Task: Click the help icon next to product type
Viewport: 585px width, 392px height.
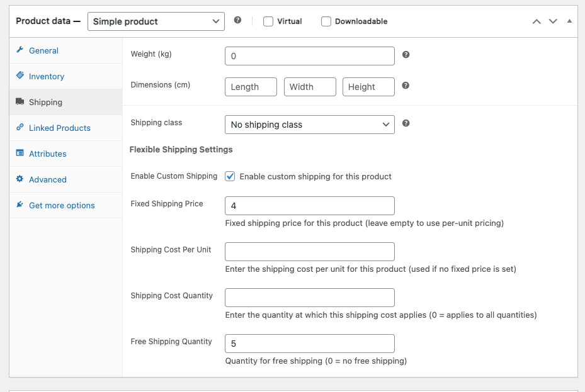Action: click(237, 21)
